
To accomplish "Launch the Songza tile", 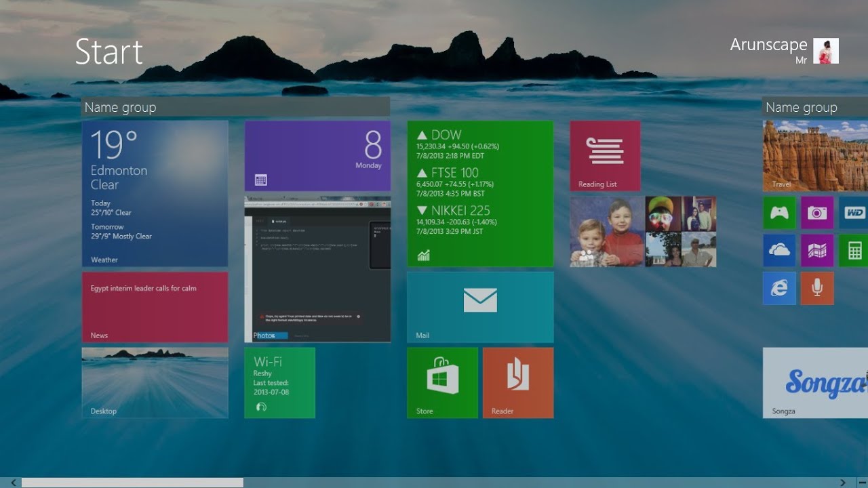I will (x=815, y=383).
